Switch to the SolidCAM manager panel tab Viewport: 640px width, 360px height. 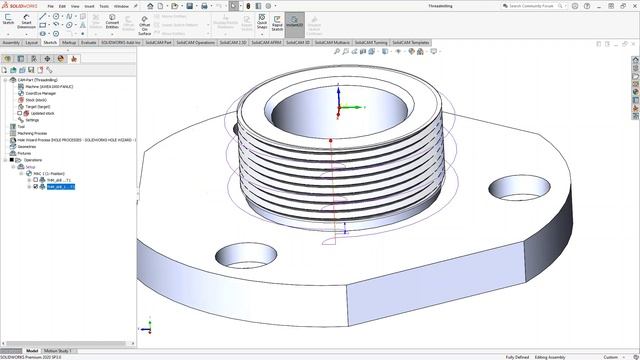pos(74,59)
